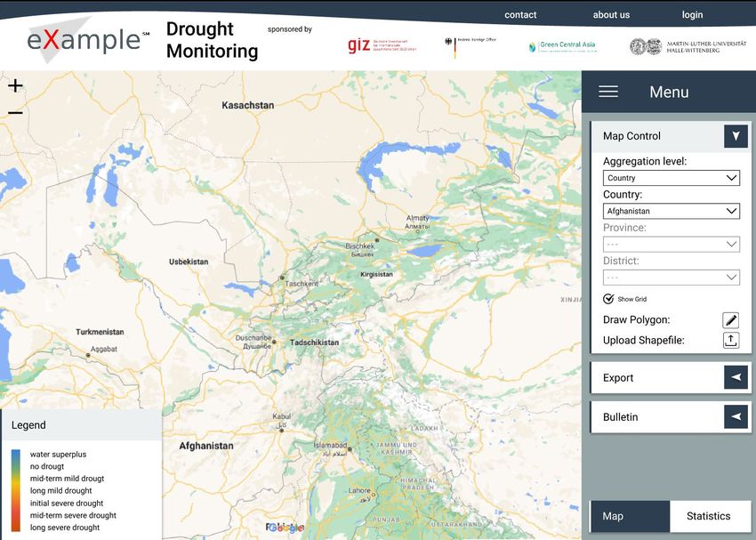Open the Martin-Luther-Universität logo
The width and height of the screenshot is (756, 540).
(688, 46)
